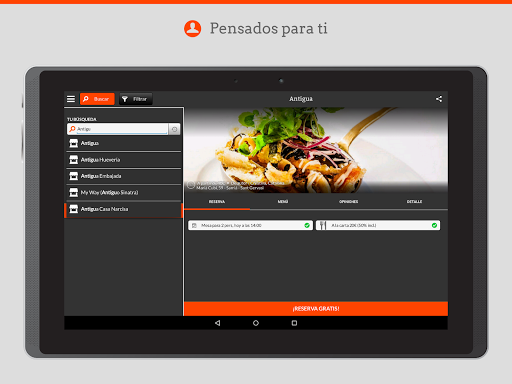Tap the Android home button
The image size is (512, 384).
(256, 323)
